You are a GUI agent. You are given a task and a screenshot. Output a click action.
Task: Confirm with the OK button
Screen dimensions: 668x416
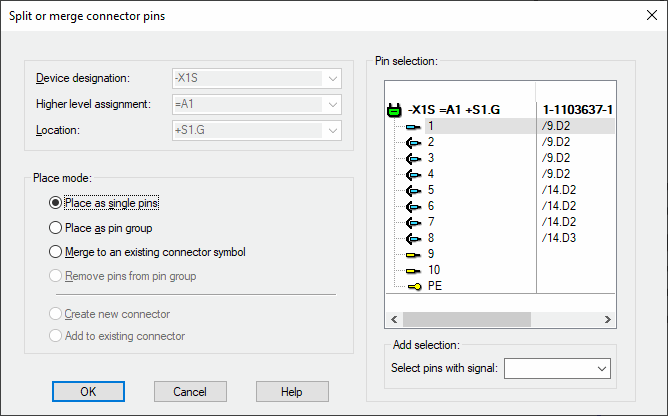click(x=88, y=392)
